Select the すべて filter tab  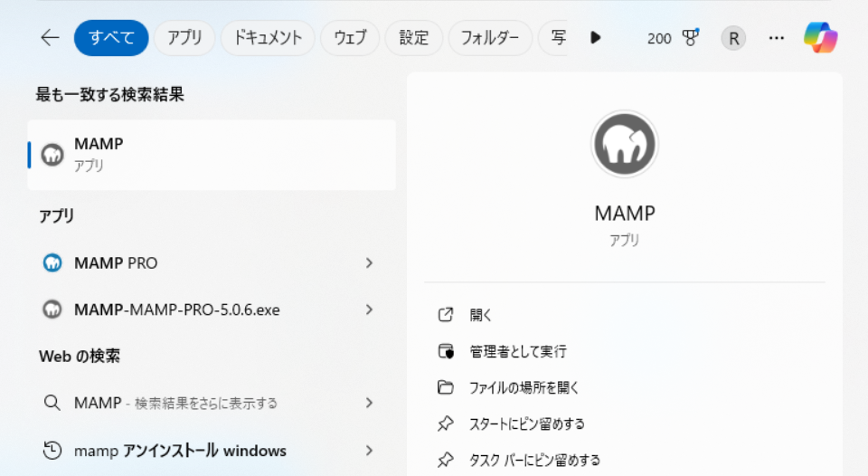(111, 38)
